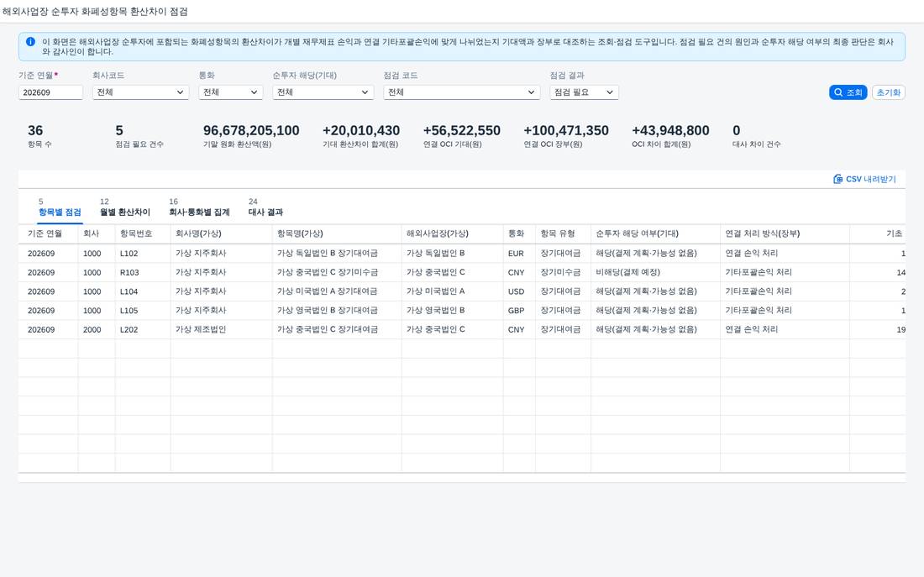
Task: Click the 조회 search button
Action: point(848,92)
